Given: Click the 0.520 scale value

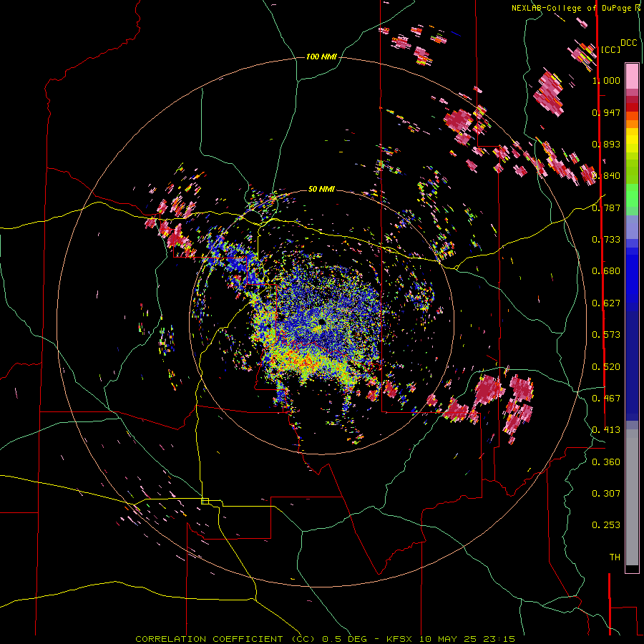Looking at the screenshot, I should pos(606,367).
